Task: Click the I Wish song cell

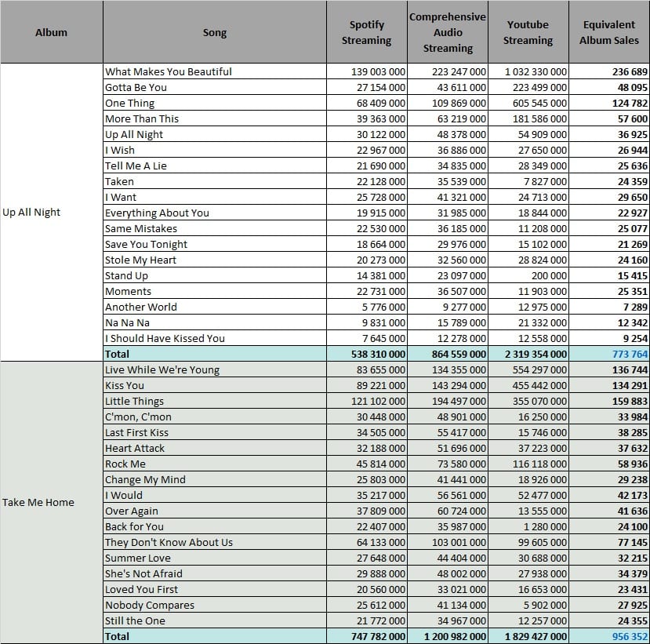Action: tap(215, 150)
